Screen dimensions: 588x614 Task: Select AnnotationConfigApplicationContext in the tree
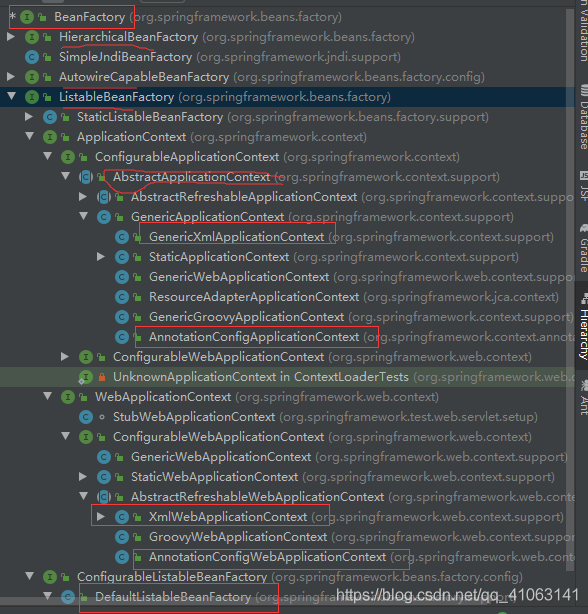[254, 336]
